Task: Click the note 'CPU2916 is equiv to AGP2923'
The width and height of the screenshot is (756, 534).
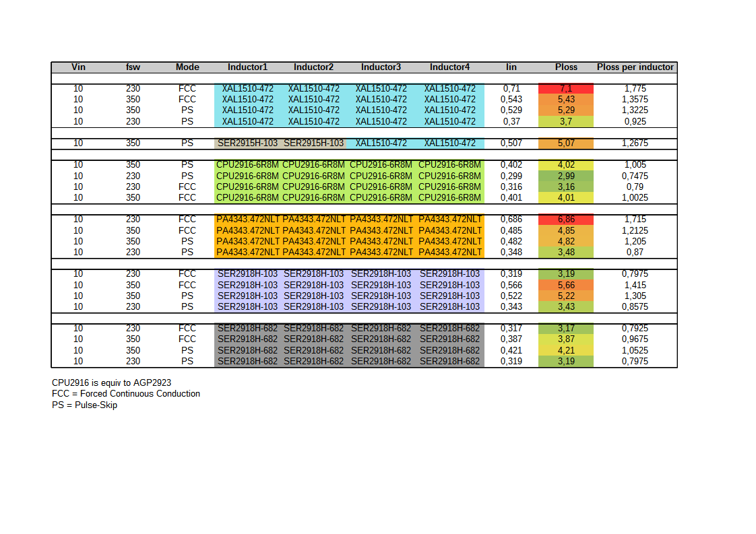Action: point(111,382)
